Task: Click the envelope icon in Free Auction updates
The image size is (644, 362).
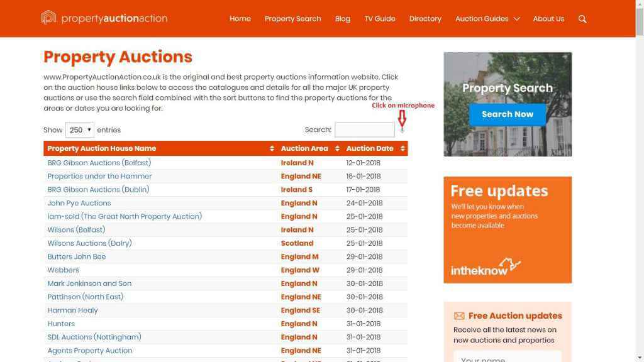Action: pos(459,315)
